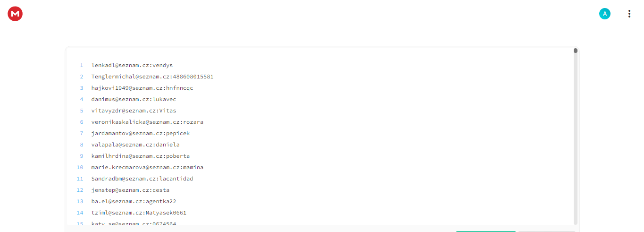Select line number 7 in the gutter
Viewport: 644px width, 232px height.
tap(81, 133)
